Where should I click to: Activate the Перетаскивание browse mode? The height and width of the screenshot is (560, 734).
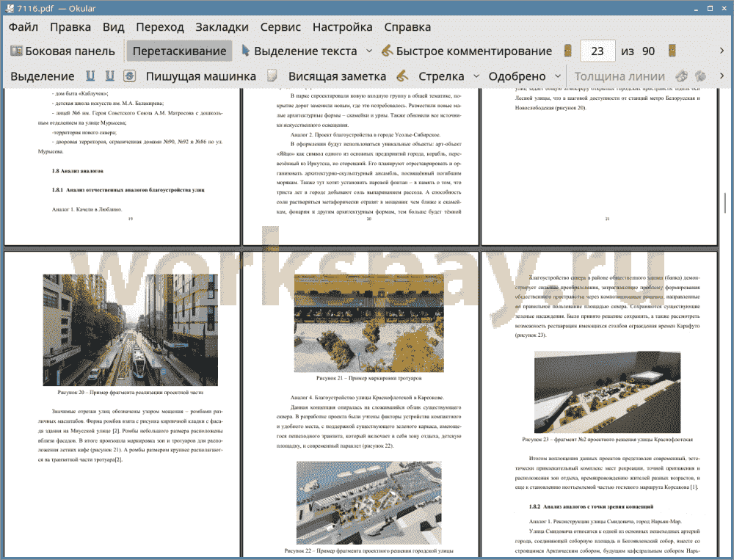tap(179, 51)
